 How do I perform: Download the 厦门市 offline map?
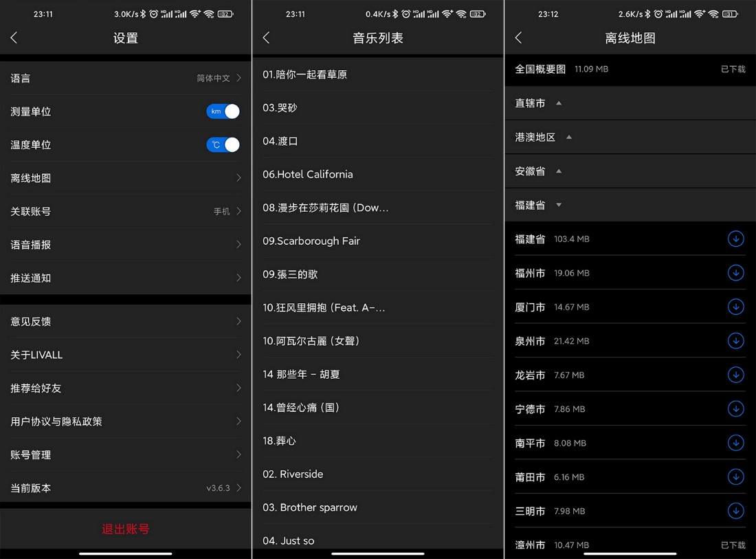tap(735, 307)
